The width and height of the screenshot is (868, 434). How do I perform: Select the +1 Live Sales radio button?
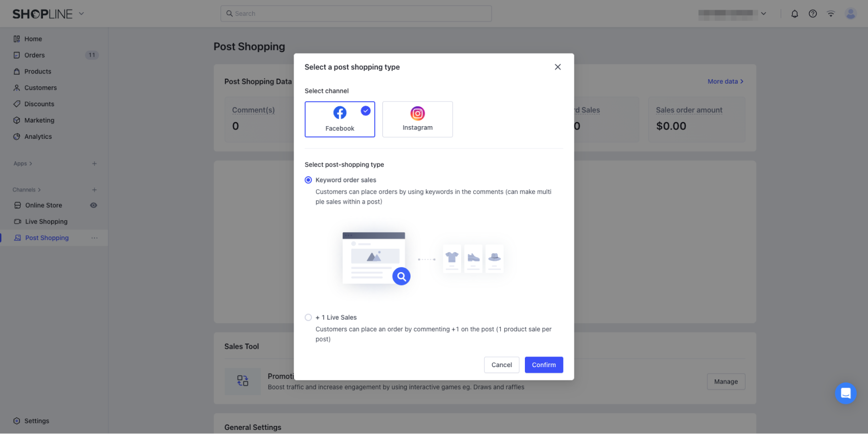[308, 318]
